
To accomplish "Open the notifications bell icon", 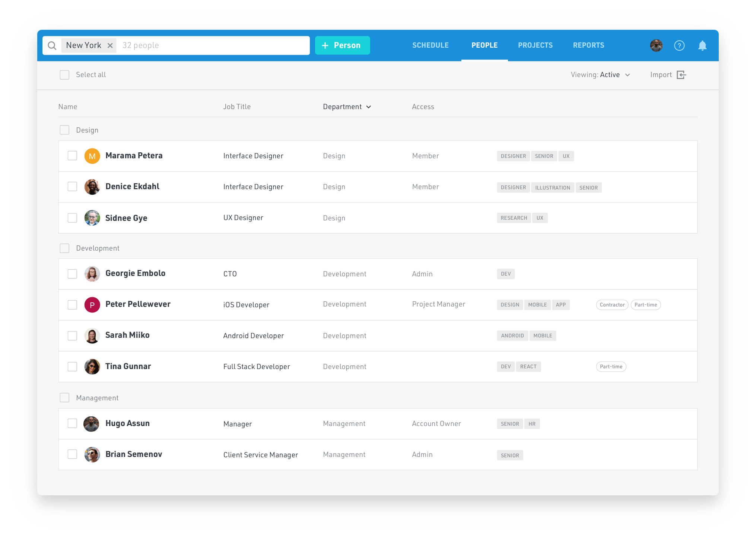I will (703, 45).
